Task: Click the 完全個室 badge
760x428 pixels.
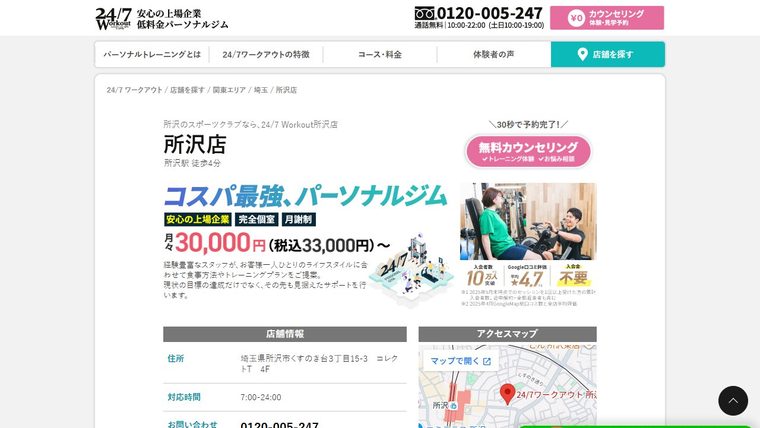Action: pyautogui.click(x=257, y=220)
